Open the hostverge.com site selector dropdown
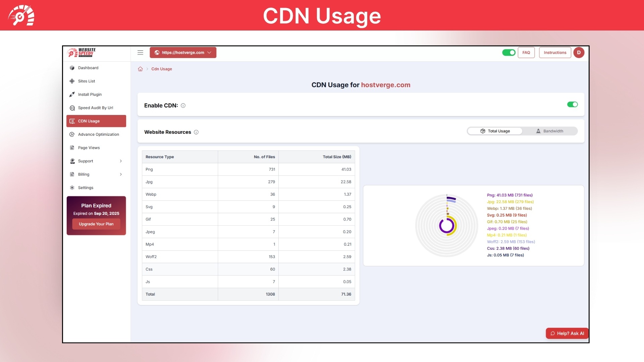 pos(183,52)
